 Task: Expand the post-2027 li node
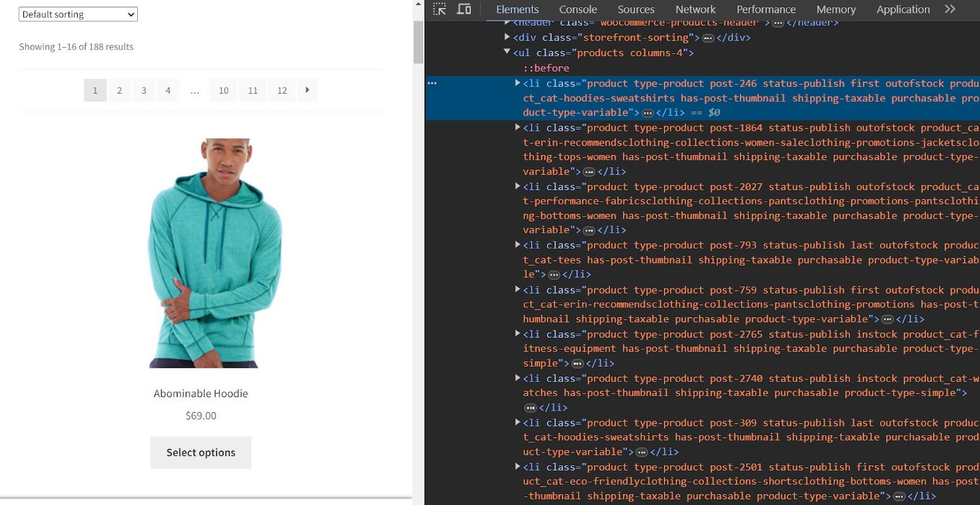[518, 186]
